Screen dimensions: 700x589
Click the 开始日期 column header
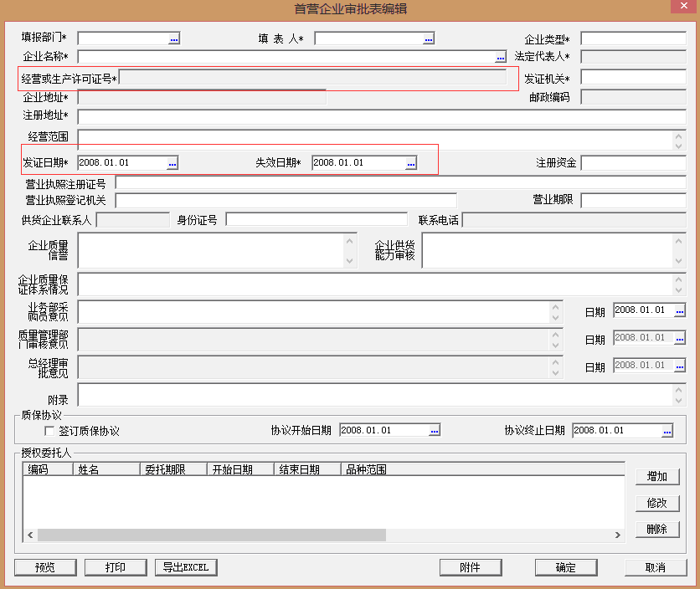(x=240, y=469)
